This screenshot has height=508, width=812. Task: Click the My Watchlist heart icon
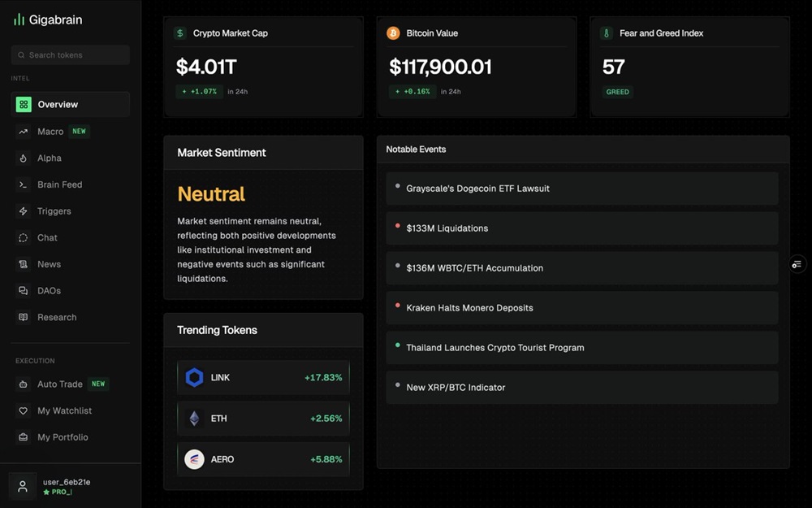24,410
